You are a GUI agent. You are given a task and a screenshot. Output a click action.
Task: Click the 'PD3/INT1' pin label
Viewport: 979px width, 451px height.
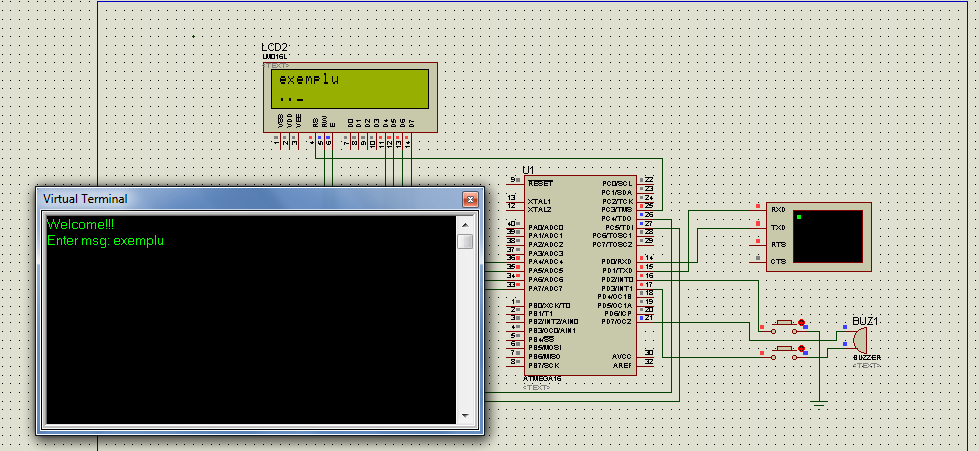pyautogui.click(x=615, y=288)
